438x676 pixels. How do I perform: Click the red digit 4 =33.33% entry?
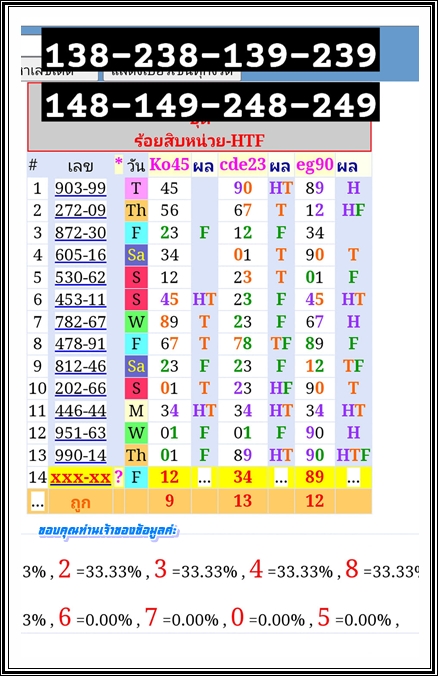pos(291,570)
